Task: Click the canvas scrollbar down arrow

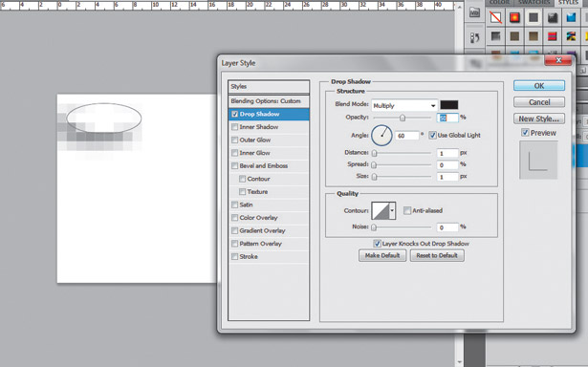Action: 459,362
